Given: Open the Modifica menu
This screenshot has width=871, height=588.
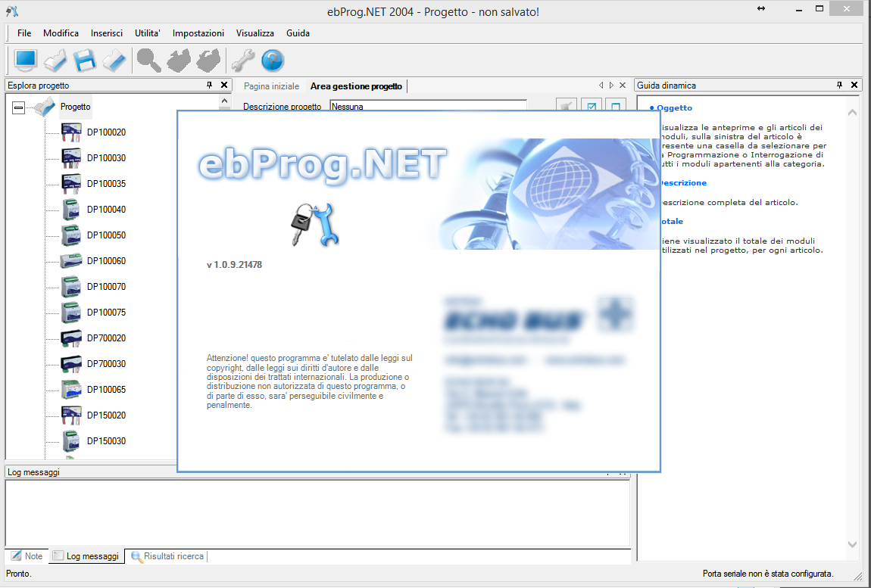Looking at the screenshot, I should [61, 33].
